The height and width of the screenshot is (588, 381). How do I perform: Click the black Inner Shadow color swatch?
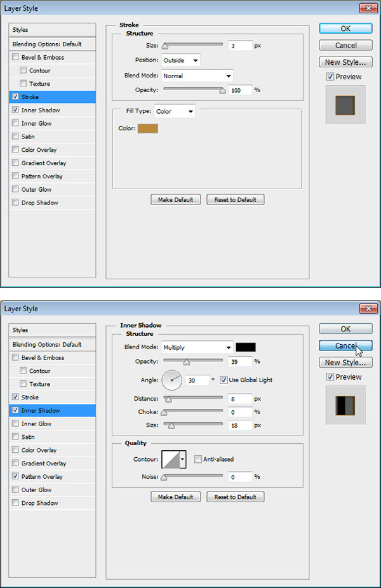point(246,347)
